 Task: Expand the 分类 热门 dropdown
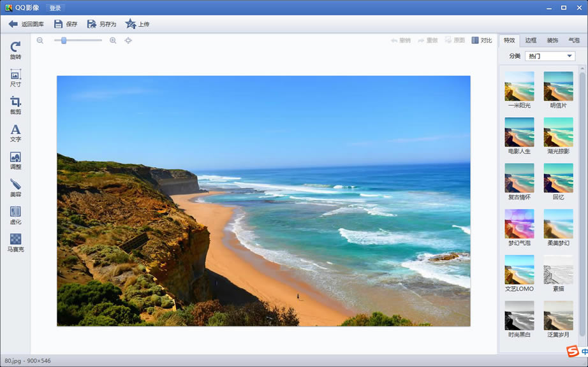[x=550, y=56]
